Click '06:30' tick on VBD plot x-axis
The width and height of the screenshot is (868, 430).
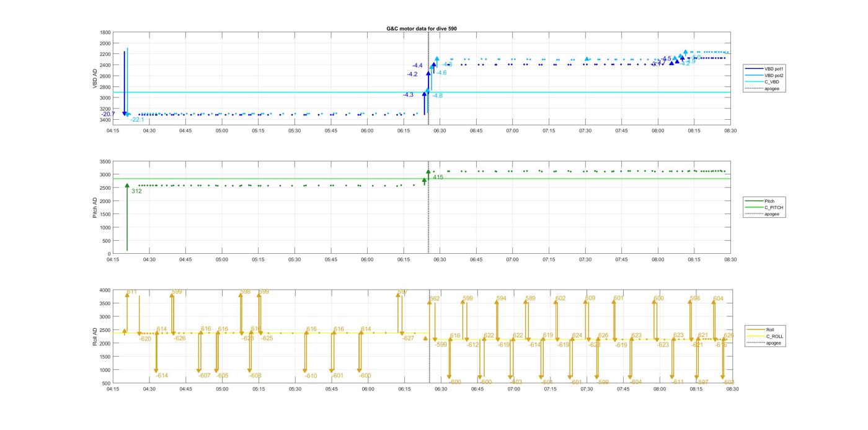[x=440, y=131]
